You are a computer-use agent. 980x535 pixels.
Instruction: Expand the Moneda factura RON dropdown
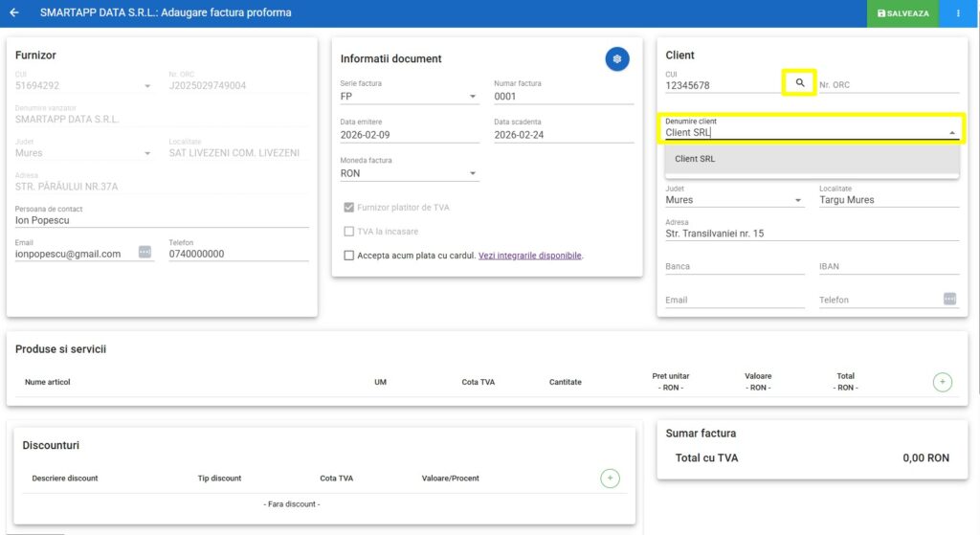pos(410,174)
